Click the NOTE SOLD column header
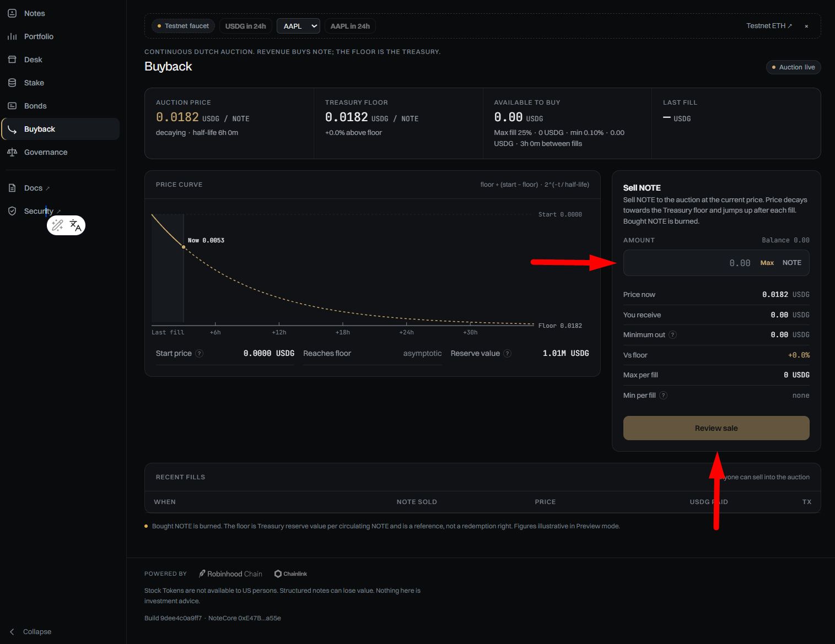 pyautogui.click(x=417, y=502)
